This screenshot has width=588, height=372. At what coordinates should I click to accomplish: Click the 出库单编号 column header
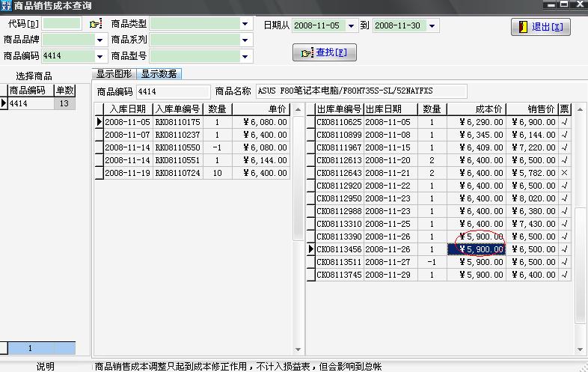(x=339, y=109)
